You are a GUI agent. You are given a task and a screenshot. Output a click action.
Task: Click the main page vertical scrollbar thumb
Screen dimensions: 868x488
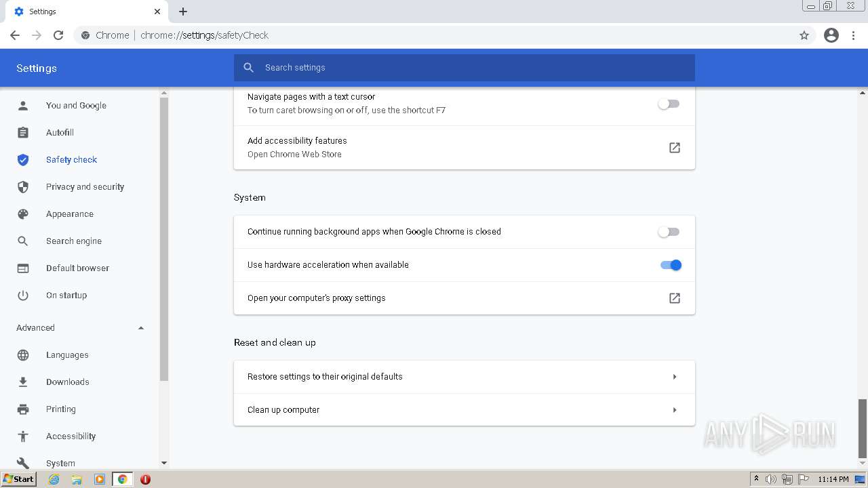[863, 428]
